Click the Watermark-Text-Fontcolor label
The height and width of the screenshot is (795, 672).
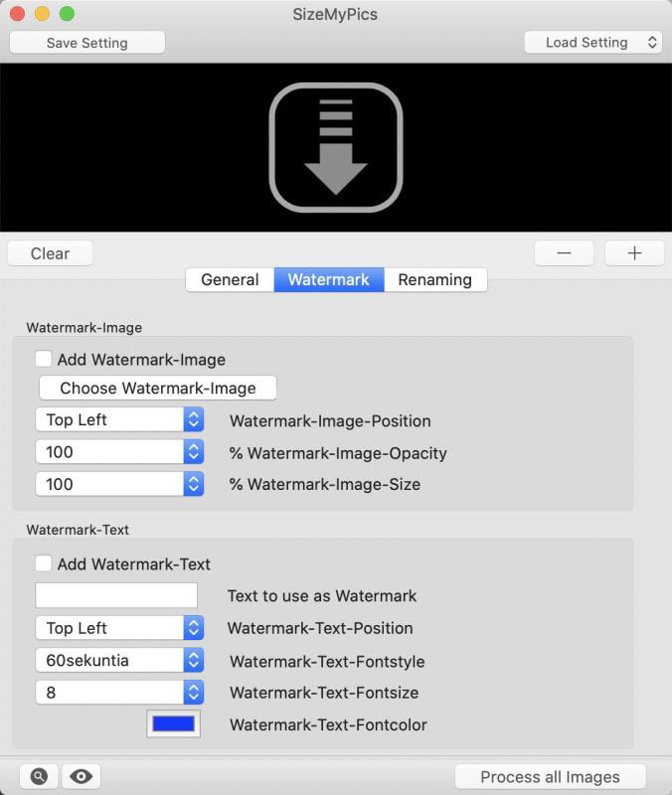328,725
